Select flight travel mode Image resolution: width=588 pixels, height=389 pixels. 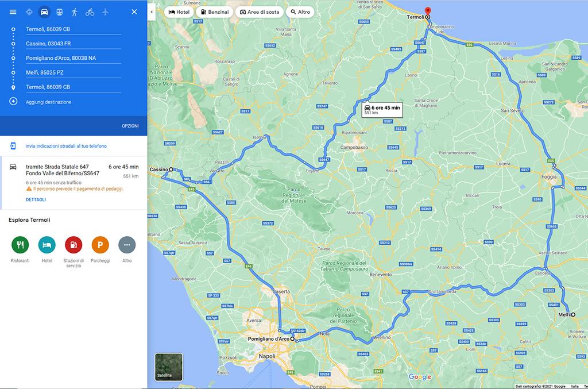click(x=105, y=12)
